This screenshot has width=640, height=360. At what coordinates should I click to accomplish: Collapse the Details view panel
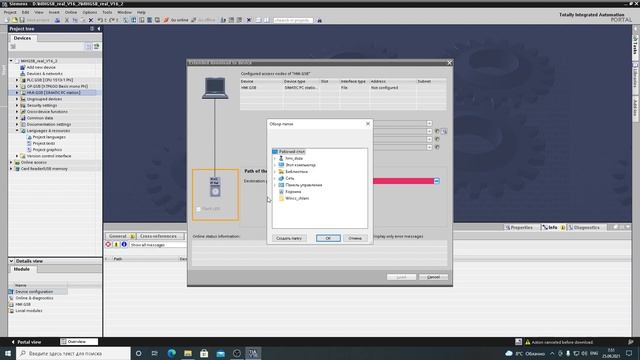click(x=11, y=261)
